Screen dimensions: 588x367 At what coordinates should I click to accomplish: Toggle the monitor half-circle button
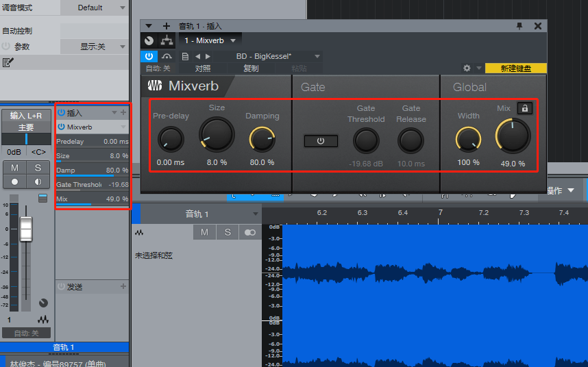pos(38,181)
